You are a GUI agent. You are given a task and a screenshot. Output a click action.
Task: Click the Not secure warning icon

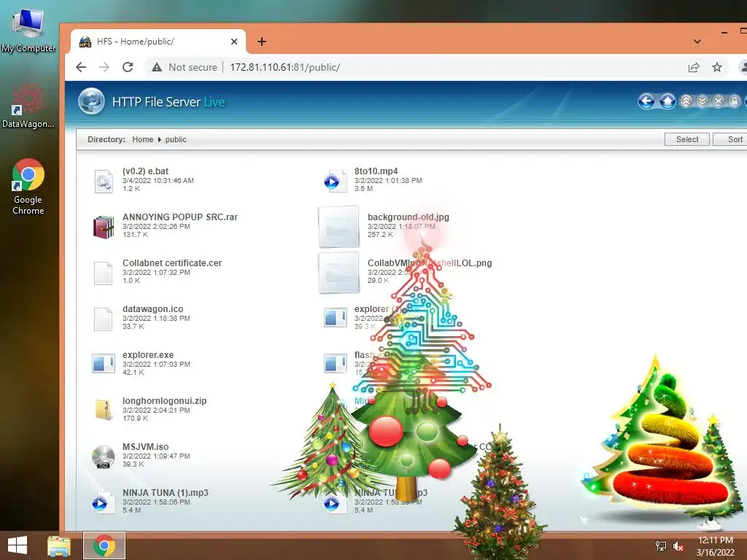157,67
